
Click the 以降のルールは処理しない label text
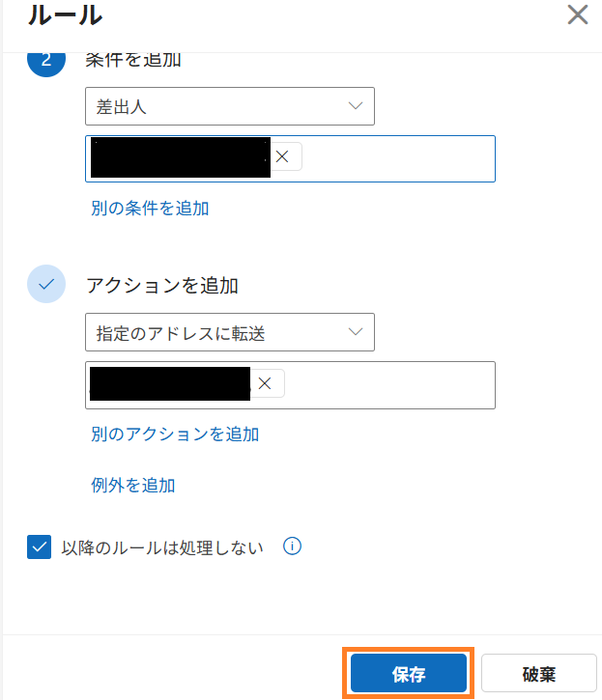pyautogui.click(x=161, y=548)
